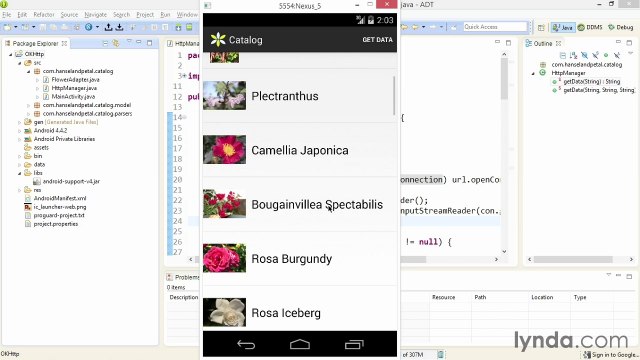640x360 pixels.
Task: Switch to the DDMS perspective
Action: [x=590, y=27]
